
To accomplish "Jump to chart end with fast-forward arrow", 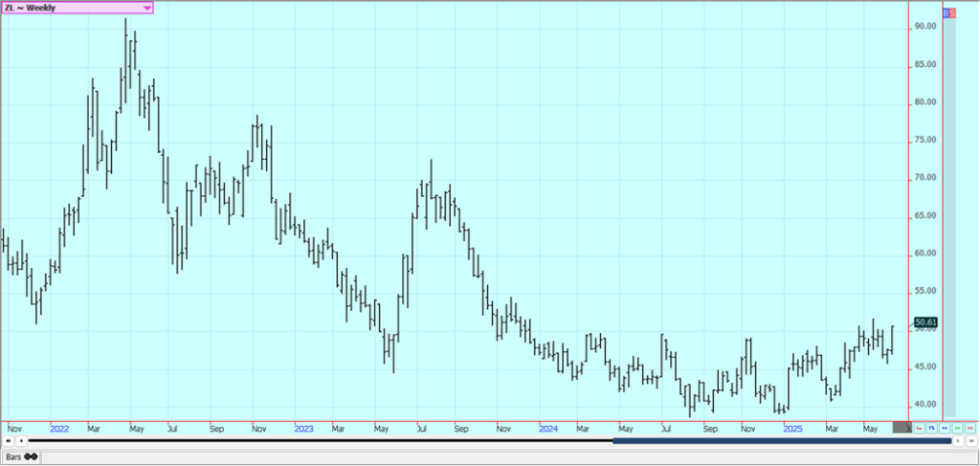I will (x=971, y=441).
